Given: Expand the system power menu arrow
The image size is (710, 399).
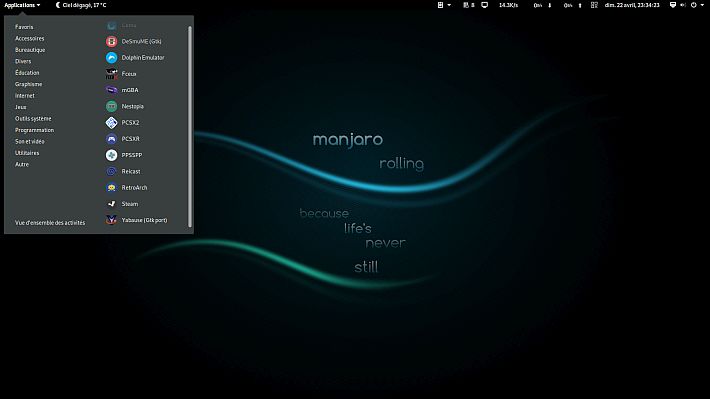Looking at the screenshot, I should click(702, 5).
